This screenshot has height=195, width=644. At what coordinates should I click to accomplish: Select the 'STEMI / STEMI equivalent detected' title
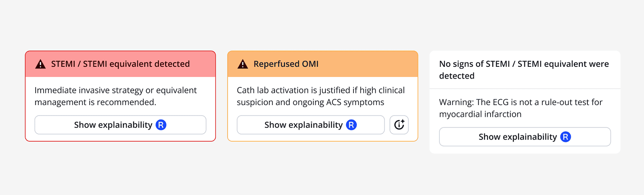pos(120,64)
